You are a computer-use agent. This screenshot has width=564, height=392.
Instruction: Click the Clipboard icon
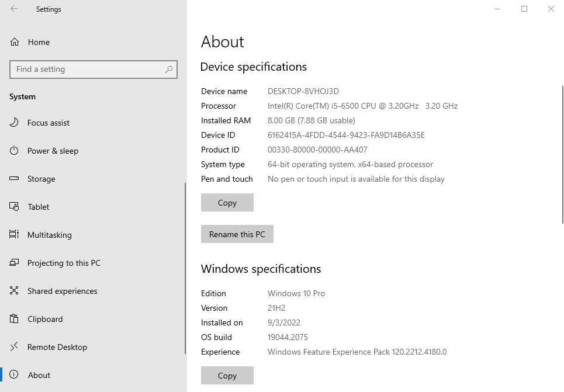click(x=14, y=318)
